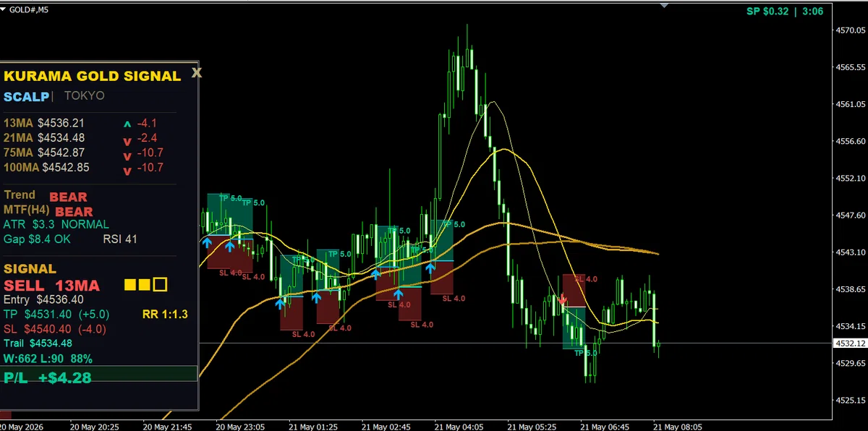
Task: Click the Entry $4536.40 line
Action: [x=43, y=299]
